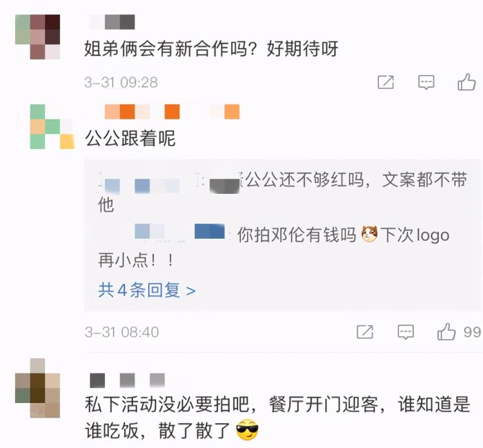Viewport: 483px width, 448px height.
Task: Select the cat emoji in nested reply
Action: click(x=369, y=234)
